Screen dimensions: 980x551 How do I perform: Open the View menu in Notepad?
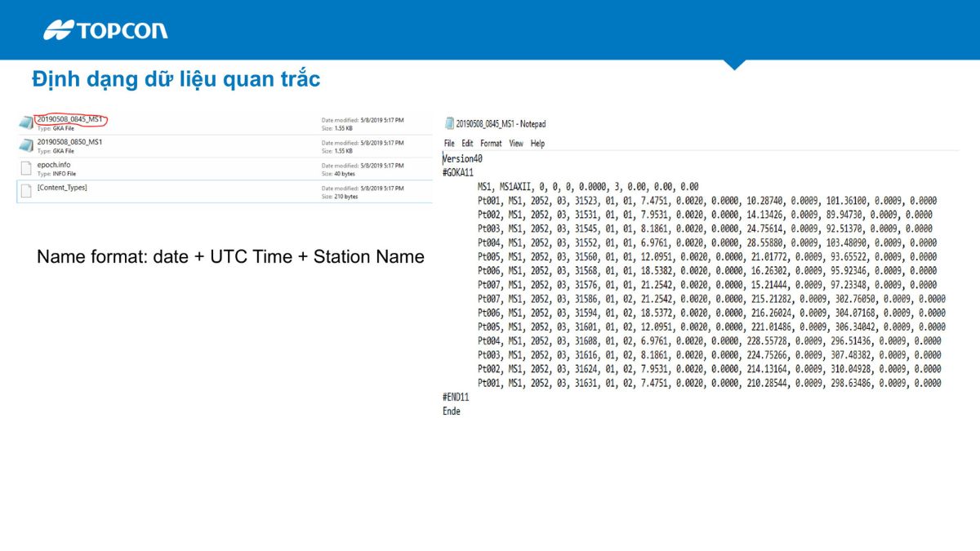tap(516, 144)
